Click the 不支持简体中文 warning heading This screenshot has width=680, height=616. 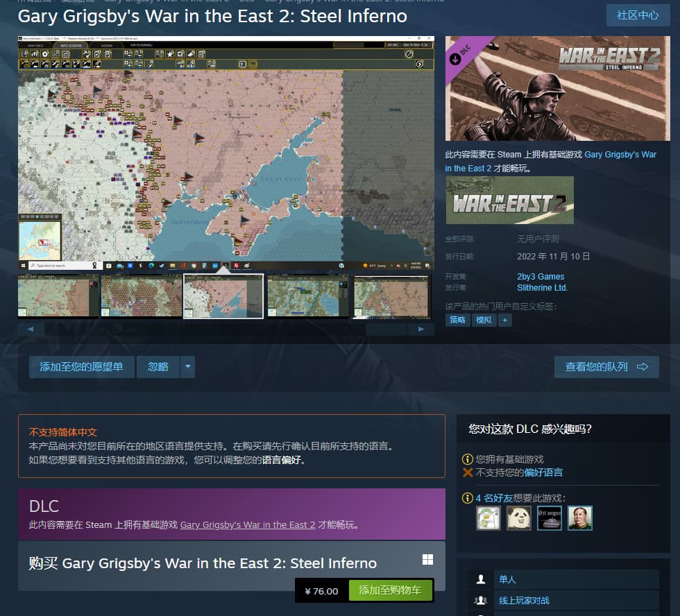click(63, 432)
